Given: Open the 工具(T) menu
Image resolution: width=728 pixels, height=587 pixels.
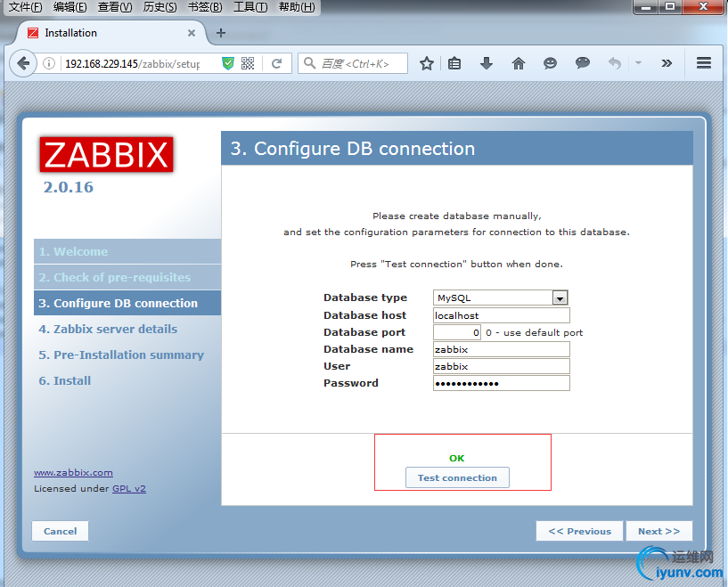Looking at the screenshot, I should (250, 7).
